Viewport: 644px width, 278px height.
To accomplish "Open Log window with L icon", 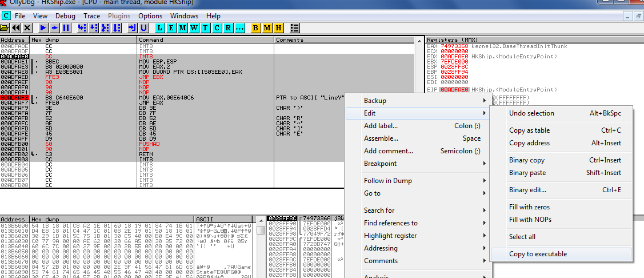I will (x=159, y=27).
